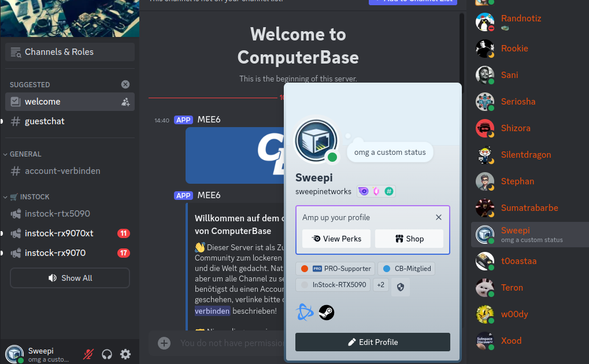
Task: Open member Randnotiz
Action: pos(530,22)
